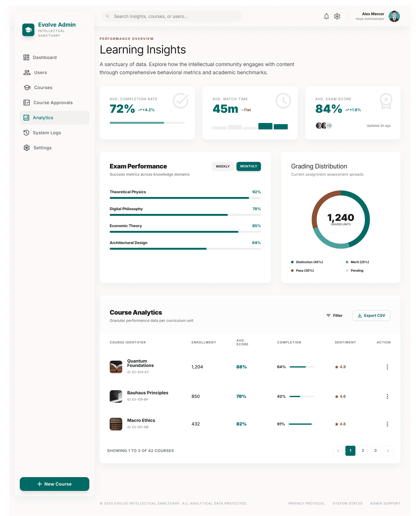Click the Macro Ethics completion progress bar
420x516 pixels.
tap(301, 424)
